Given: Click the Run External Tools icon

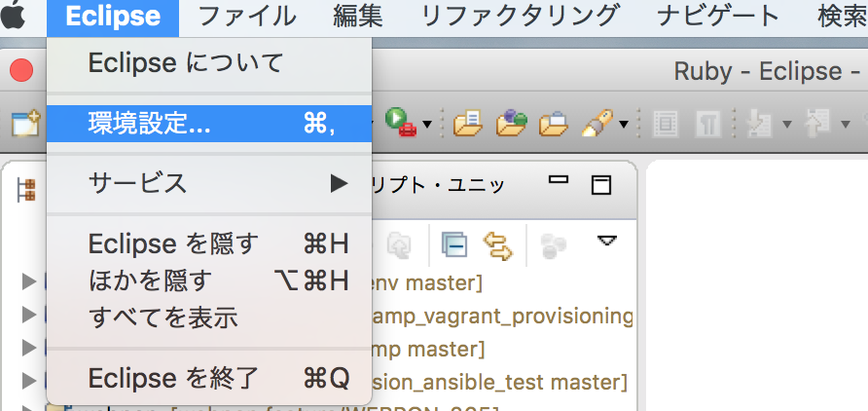Looking at the screenshot, I should pos(400,123).
